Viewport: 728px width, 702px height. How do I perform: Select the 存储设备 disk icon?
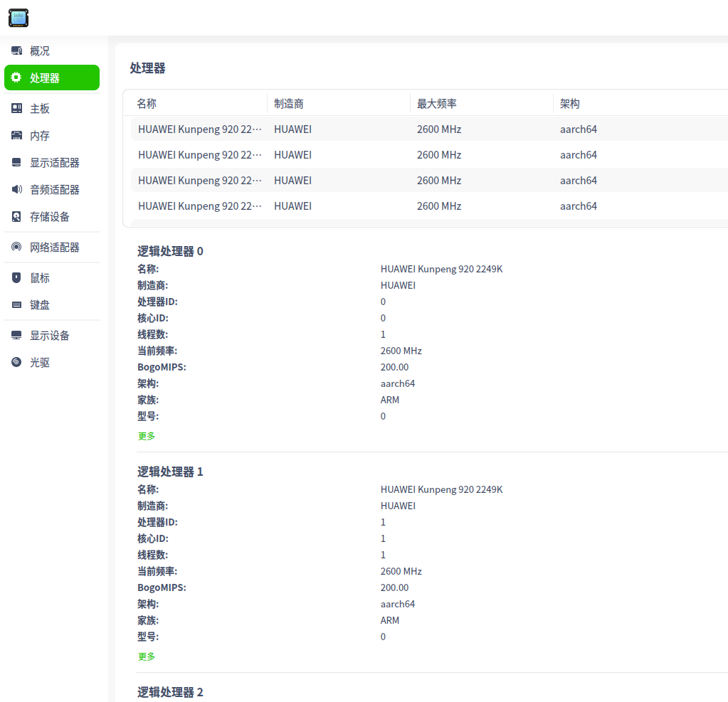tap(16, 217)
